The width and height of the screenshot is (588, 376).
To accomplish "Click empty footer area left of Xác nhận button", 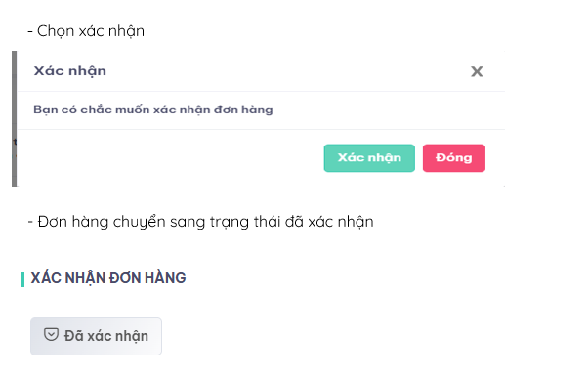I will 169,158.
